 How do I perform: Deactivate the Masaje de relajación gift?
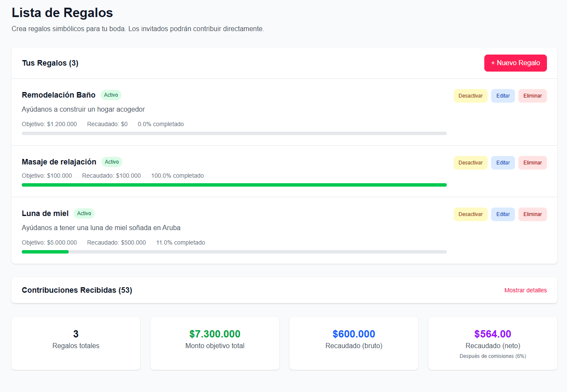(470, 163)
